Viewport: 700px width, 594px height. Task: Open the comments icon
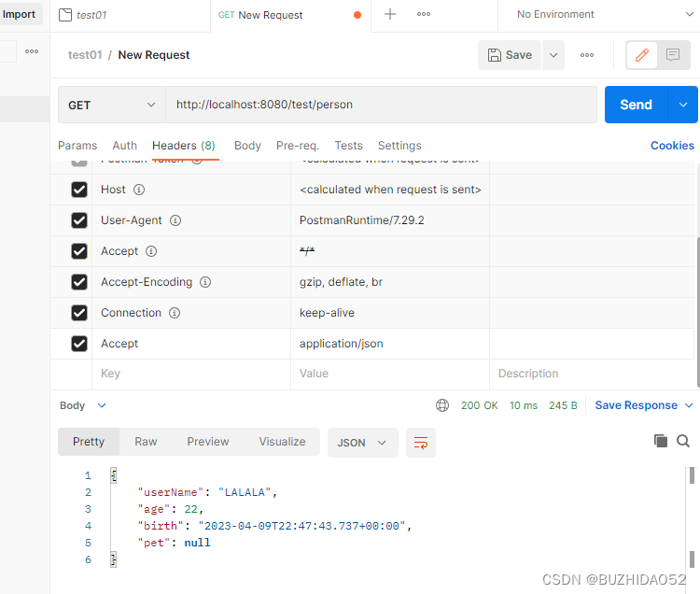tap(673, 55)
